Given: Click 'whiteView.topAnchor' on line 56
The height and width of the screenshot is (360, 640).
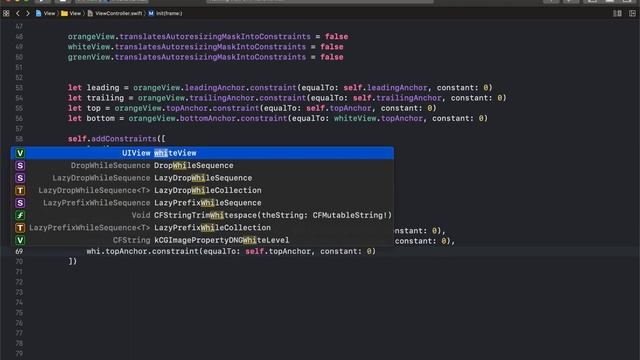Looking at the screenshot, I should tap(378, 118).
